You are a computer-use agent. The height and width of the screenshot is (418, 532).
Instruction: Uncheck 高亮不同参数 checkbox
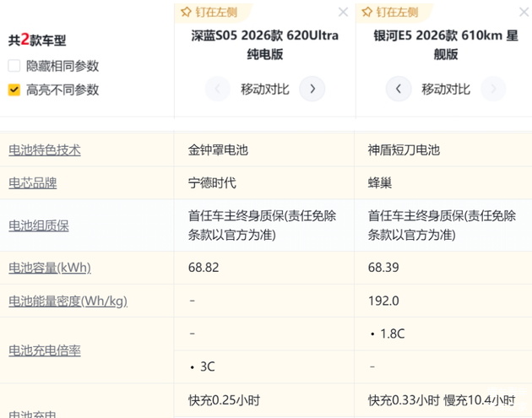(x=14, y=90)
